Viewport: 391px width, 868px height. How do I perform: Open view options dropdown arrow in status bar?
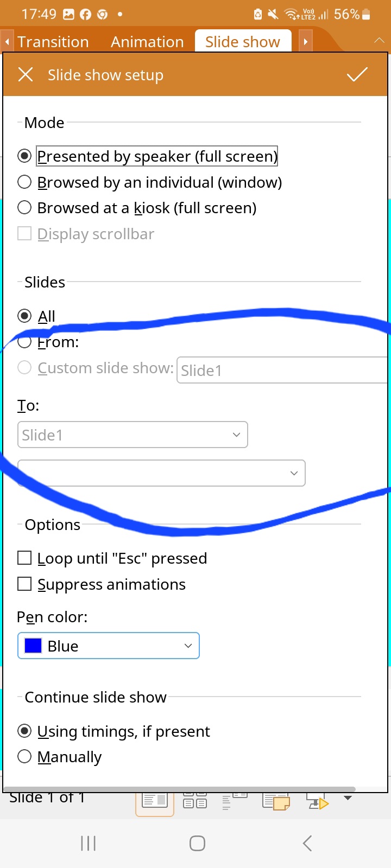coord(348,798)
